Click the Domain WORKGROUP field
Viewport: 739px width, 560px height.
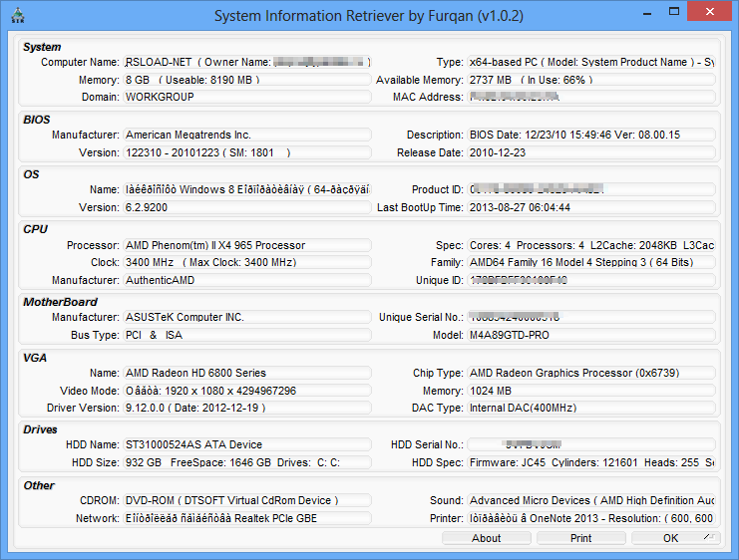[x=246, y=98]
